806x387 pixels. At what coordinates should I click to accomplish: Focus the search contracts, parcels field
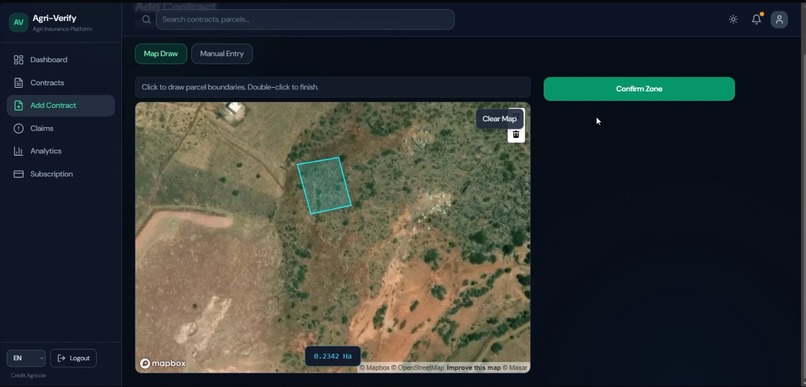(305, 20)
